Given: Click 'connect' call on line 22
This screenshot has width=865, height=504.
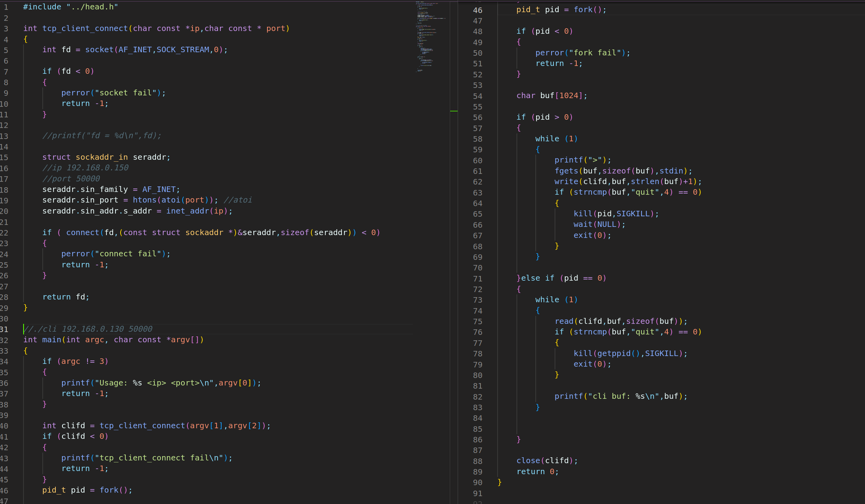Looking at the screenshot, I should 83,232.
